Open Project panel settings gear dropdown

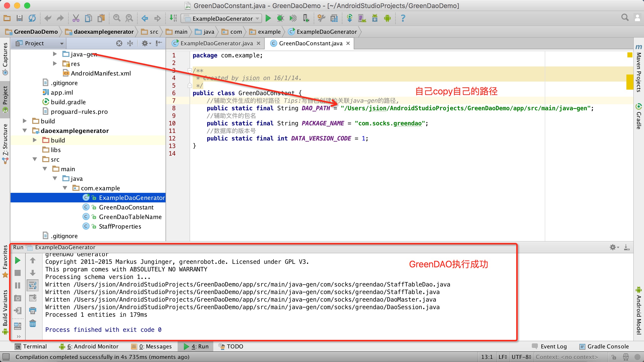[146, 43]
